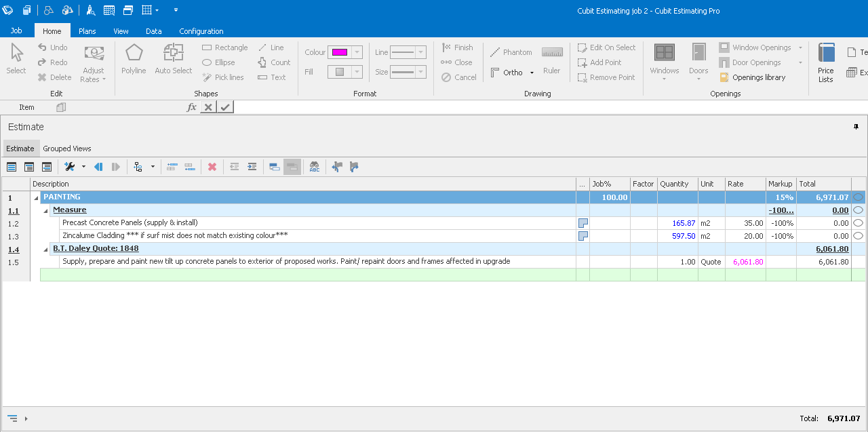Click the formula bar confirm checkmark
This screenshot has height=432, width=868.
pyautogui.click(x=225, y=107)
